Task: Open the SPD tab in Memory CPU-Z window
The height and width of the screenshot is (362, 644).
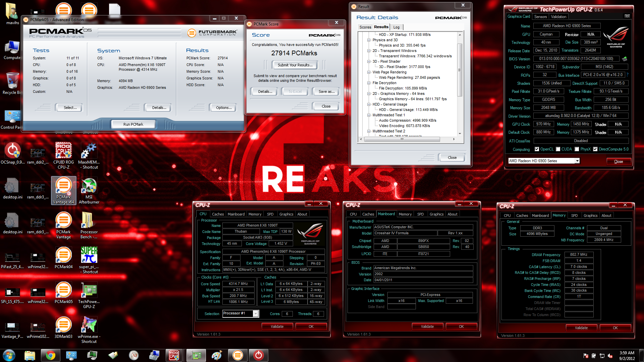Action: [574, 216]
